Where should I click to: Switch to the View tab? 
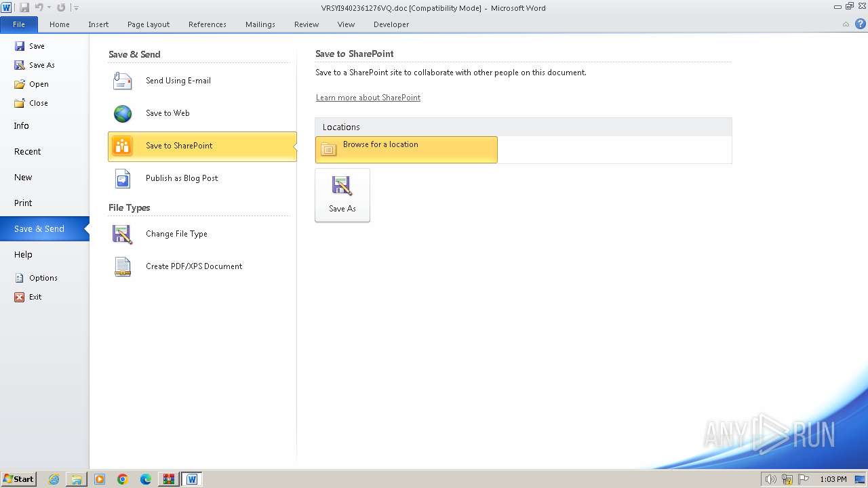pos(346,24)
